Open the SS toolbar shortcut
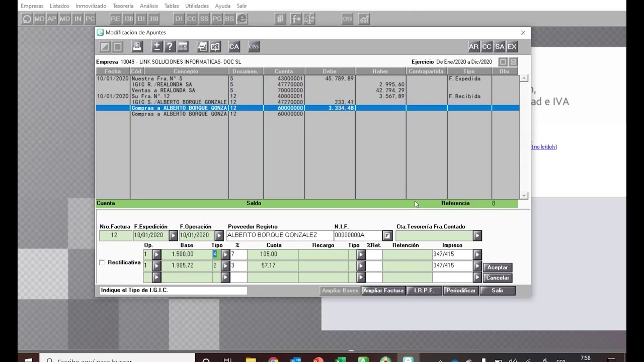This screenshot has width=644, height=362. tap(204, 19)
